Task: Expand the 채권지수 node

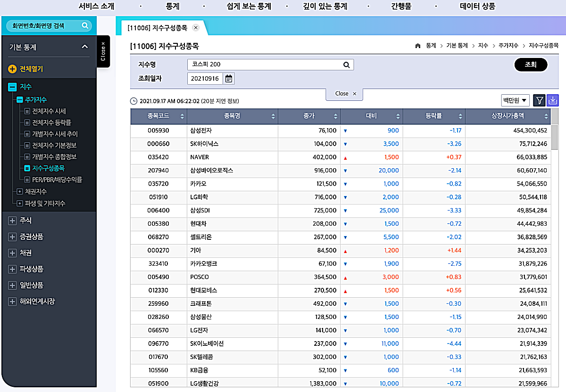Action: 19,191
